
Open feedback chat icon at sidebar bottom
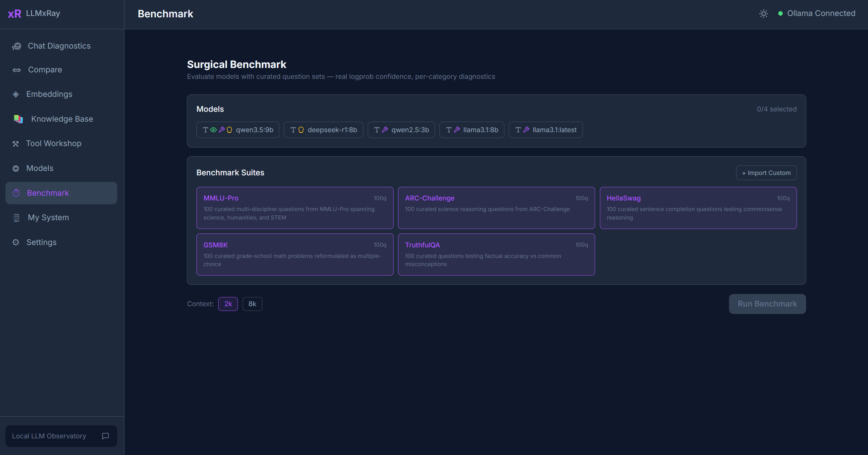pyautogui.click(x=105, y=436)
